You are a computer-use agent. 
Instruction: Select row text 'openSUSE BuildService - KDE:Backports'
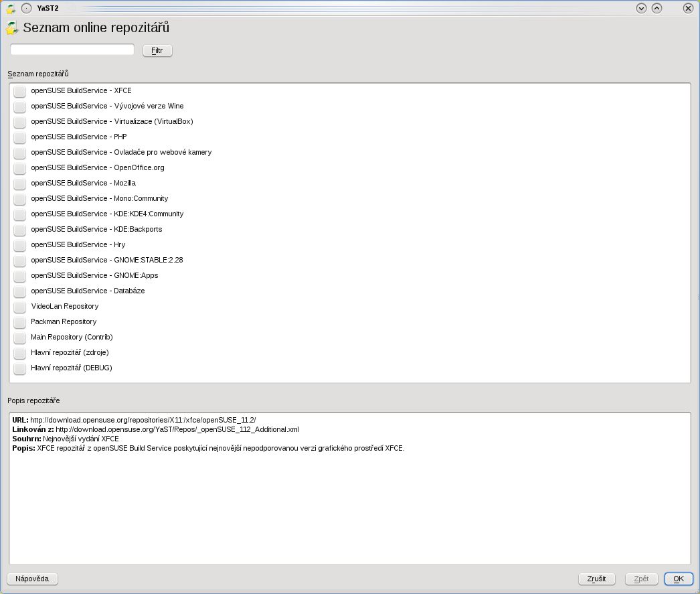click(x=96, y=229)
